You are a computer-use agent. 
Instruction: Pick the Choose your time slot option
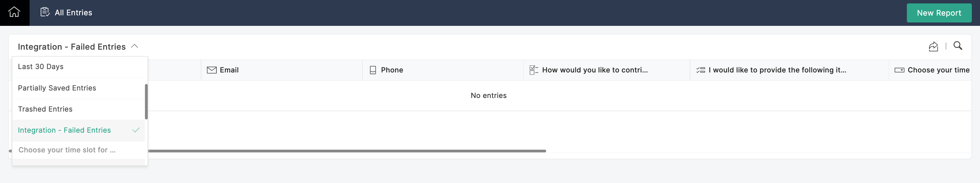coord(67,150)
